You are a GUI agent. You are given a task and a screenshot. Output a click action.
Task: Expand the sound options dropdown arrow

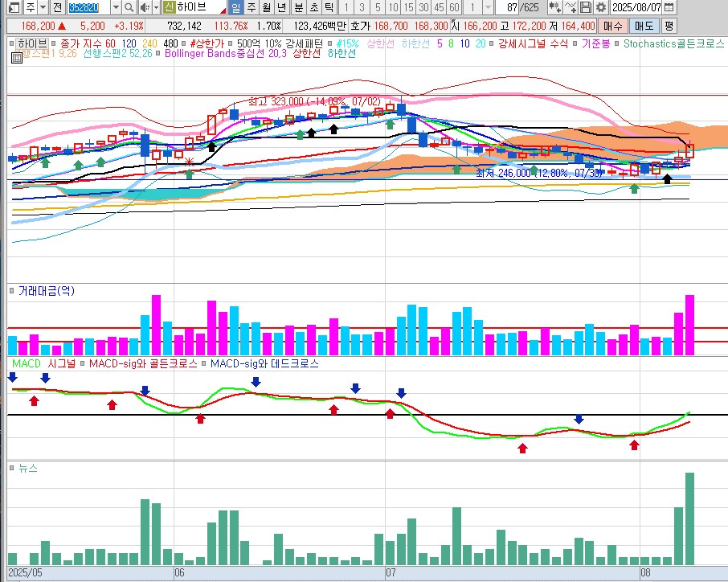click(156, 7)
